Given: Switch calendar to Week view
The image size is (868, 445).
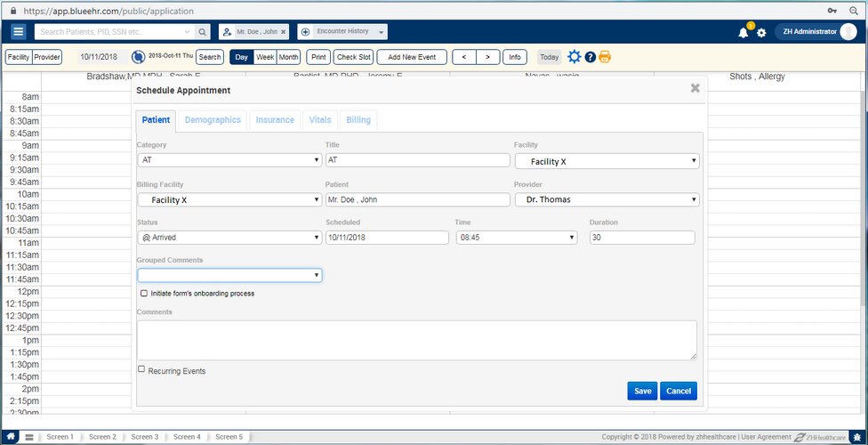Looking at the screenshot, I should (265, 57).
